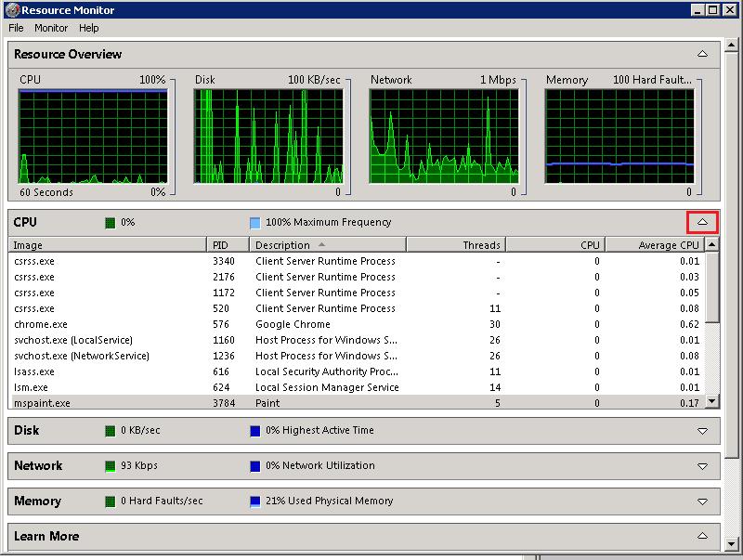
Task: Select the csrss.exe row with PID 1172
Action: pyautogui.click(x=357, y=293)
